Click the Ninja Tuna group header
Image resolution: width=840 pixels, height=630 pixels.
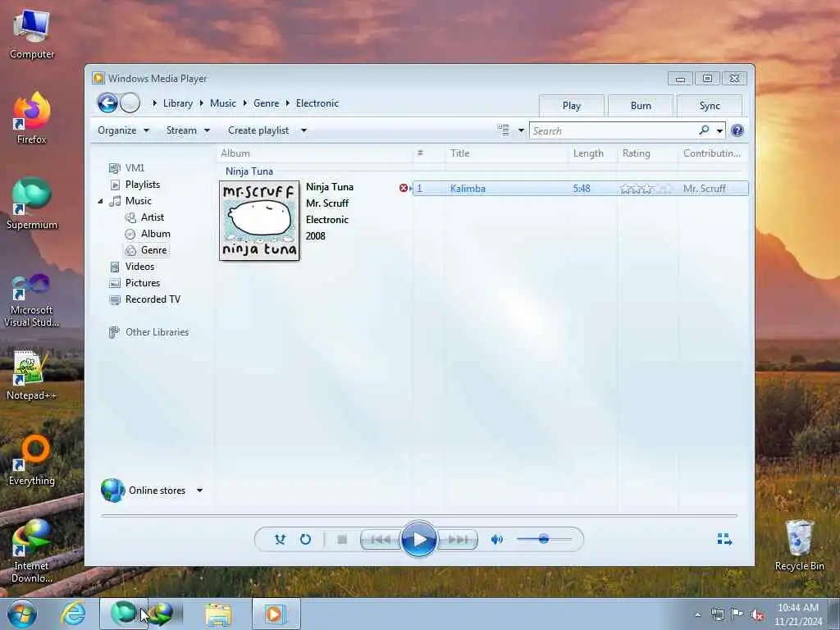[x=249, y=171]
